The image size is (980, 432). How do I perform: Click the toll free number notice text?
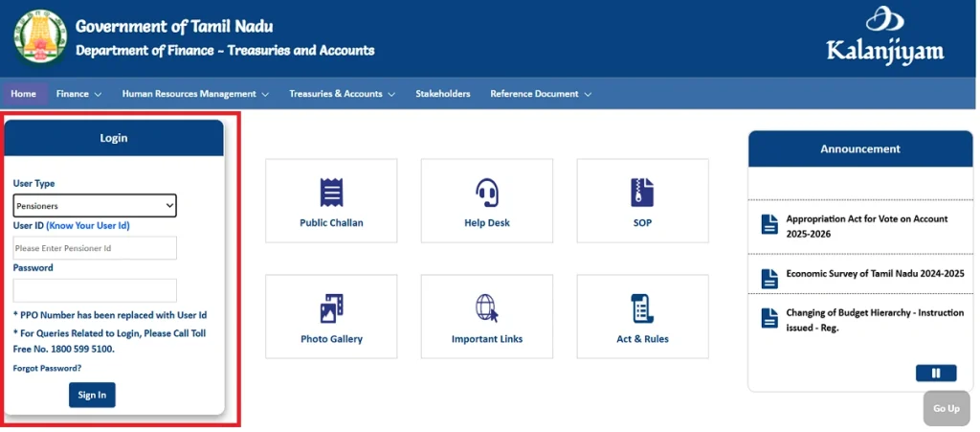click(109, 341)
